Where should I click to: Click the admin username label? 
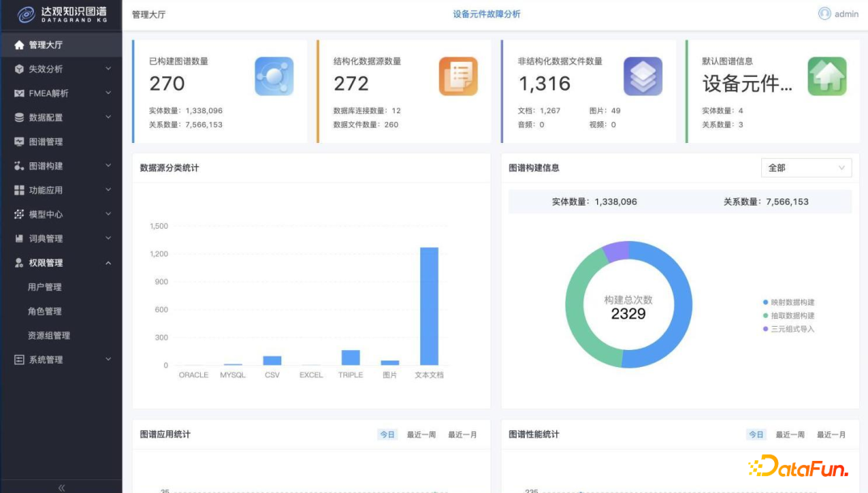click(846, 14)
